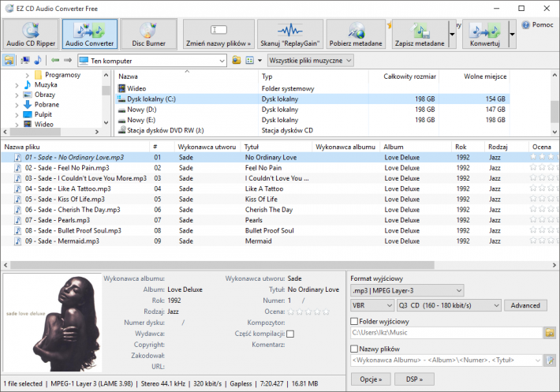The height and width of the screenshot is (392, 560).
Task: Open Wszystkie pliki muzyczne filter dropdown
Action: coord(310,60)
